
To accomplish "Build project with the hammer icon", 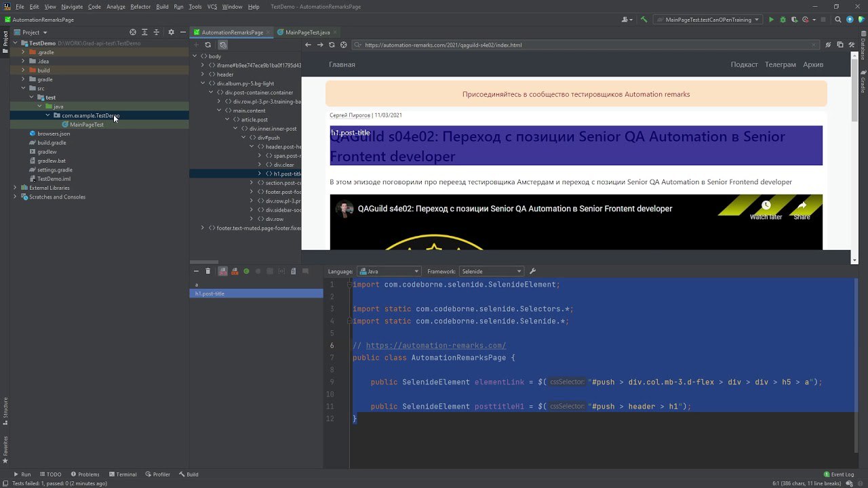I will pos(644,20).
